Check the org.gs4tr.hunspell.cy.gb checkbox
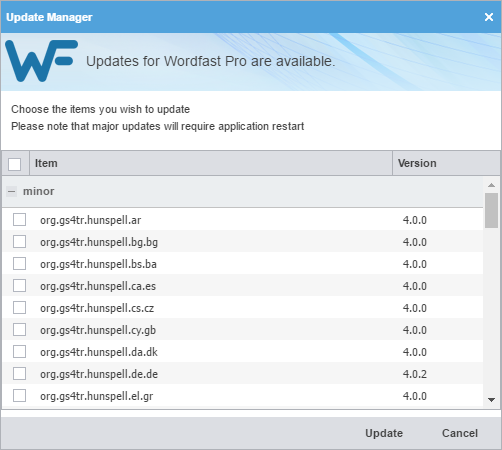 click(x=19, y=330)
